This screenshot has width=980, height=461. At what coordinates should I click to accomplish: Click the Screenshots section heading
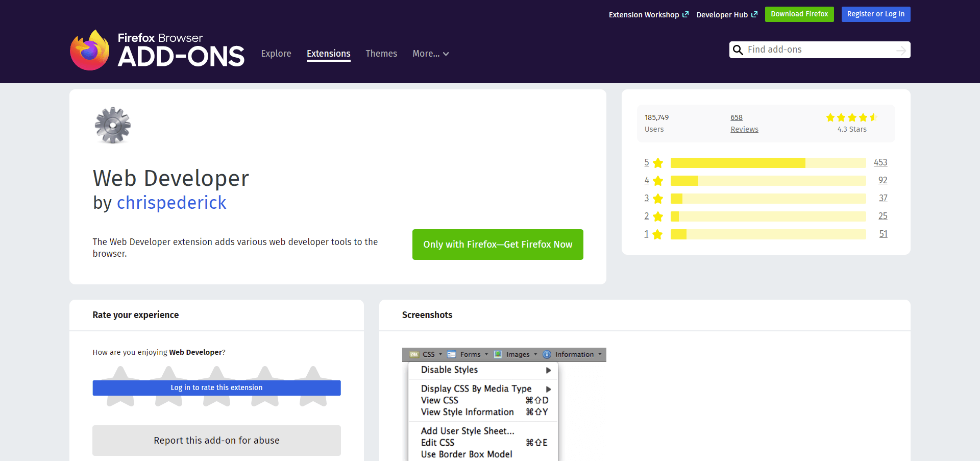pyautogui.click(x=427, y=315)
